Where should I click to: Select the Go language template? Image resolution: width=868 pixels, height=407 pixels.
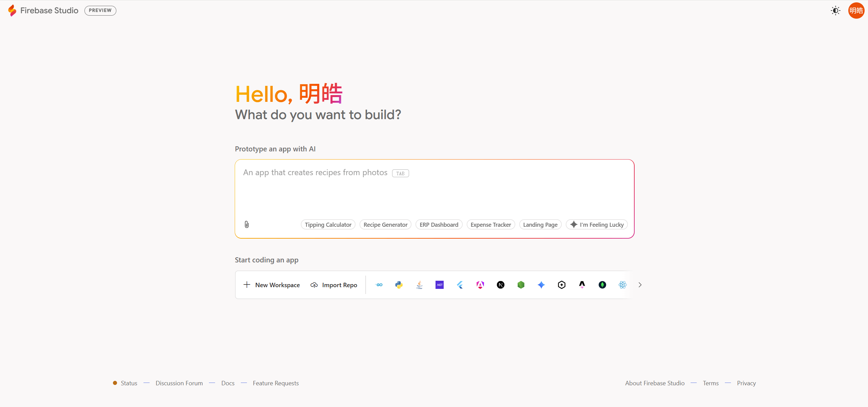pos(379,285)
